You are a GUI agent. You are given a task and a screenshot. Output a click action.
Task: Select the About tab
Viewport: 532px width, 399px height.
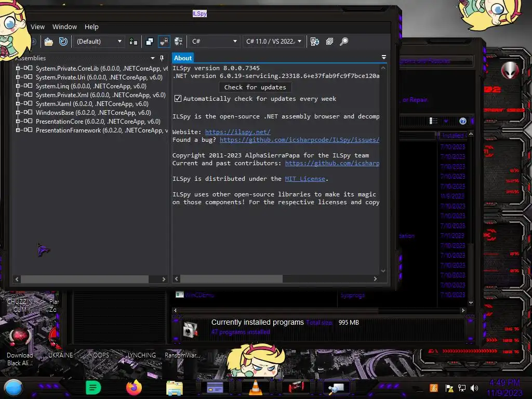pos(183,58)
